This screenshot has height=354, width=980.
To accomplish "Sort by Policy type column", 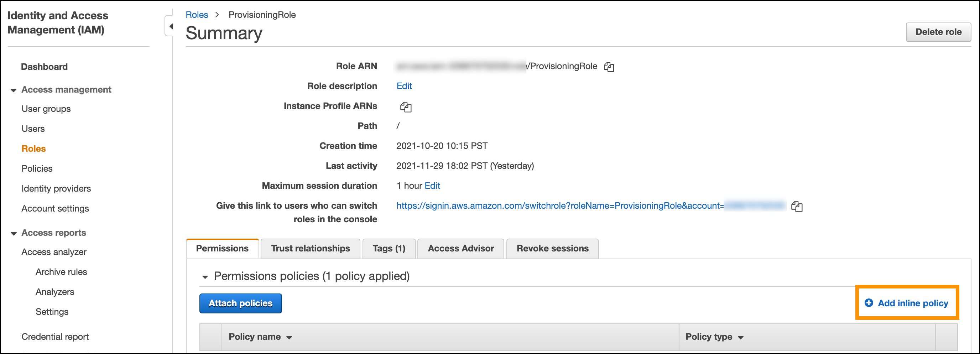I will pos(714,337).
